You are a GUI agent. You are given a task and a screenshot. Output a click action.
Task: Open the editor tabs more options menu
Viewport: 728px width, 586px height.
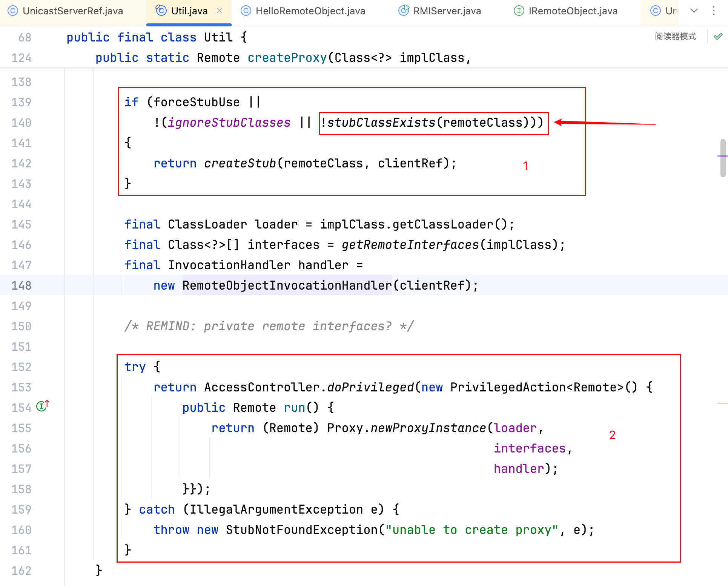point(714,11)
